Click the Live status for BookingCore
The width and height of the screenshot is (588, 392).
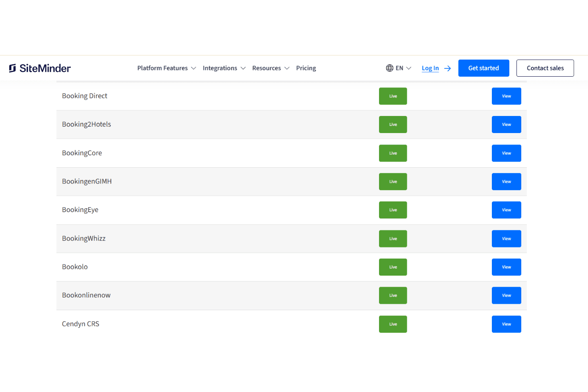393,153
